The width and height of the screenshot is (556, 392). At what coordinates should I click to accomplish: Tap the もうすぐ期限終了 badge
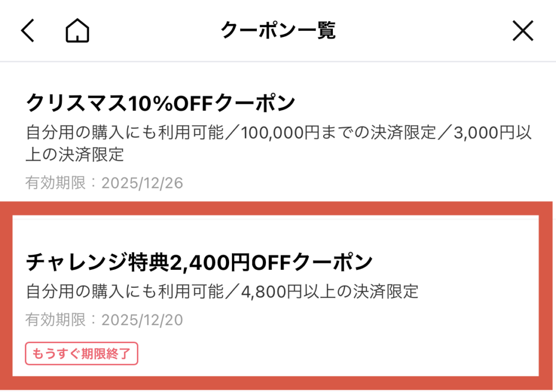(x=81, y=353)
